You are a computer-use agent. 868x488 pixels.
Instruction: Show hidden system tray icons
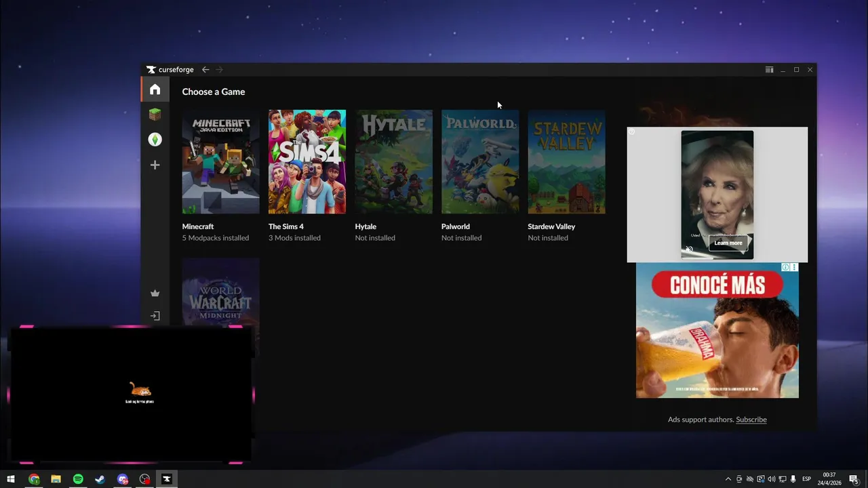(728, 479)
